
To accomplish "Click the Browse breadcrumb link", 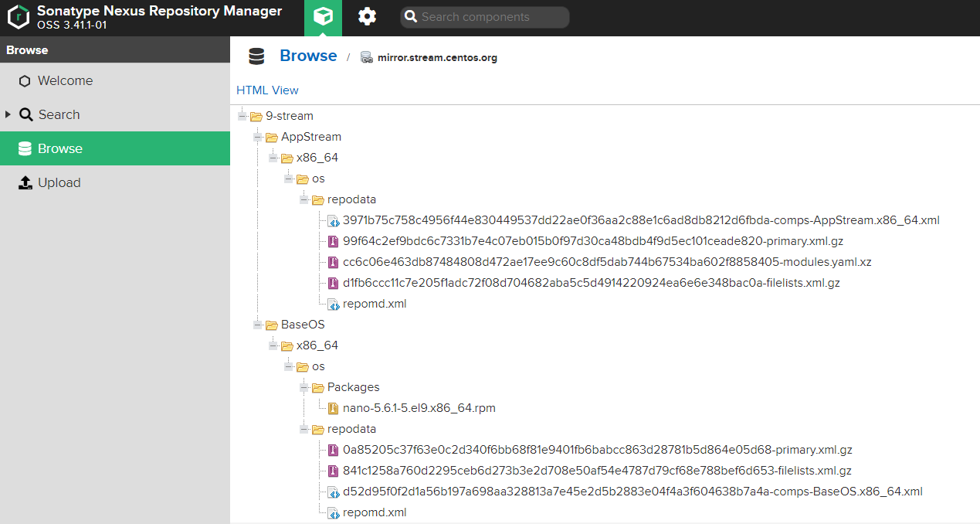I will (308, 56).
